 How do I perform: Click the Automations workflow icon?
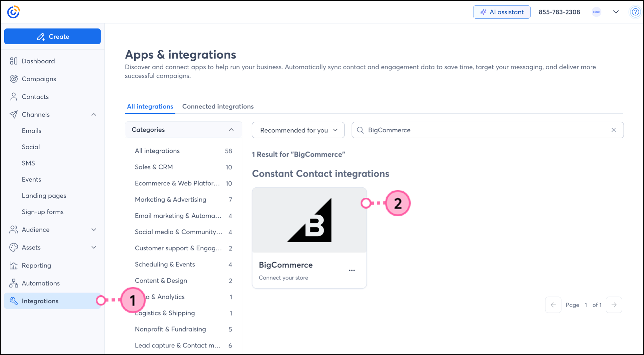pyautogui.click(x=13, y=283)
